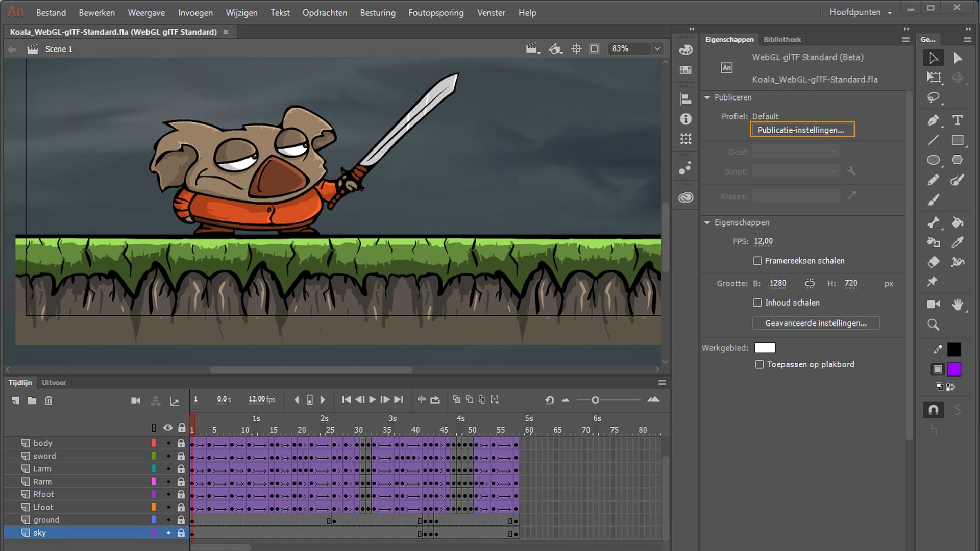Select the Zoom magnifier tool
This screenshot has height=551, width=980.
click(x=933, y=324)
